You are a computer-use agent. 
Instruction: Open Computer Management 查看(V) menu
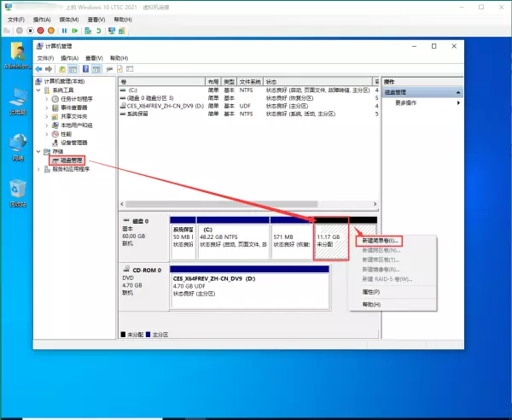coord(94,58)
